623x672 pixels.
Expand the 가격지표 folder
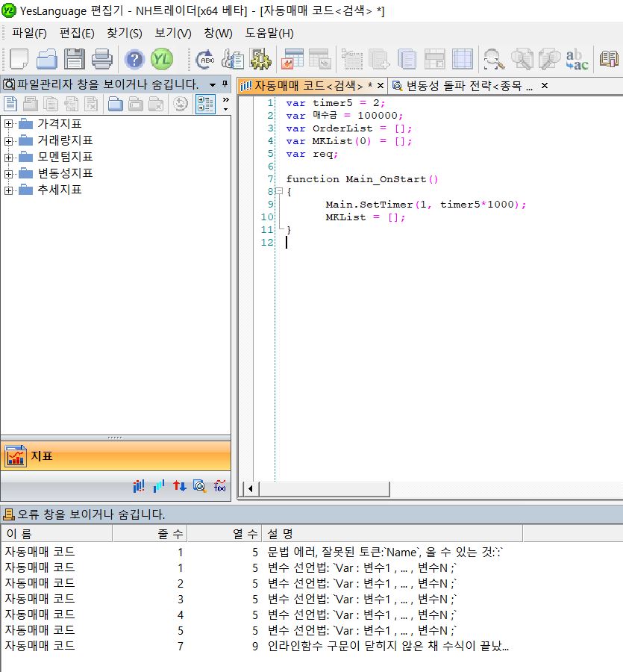click(9, 124)
